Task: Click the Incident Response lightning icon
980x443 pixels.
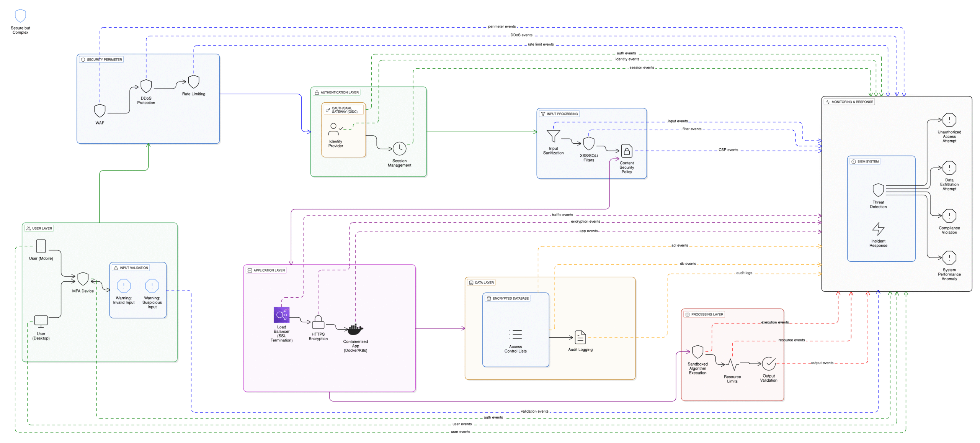Action: [878, 229]
